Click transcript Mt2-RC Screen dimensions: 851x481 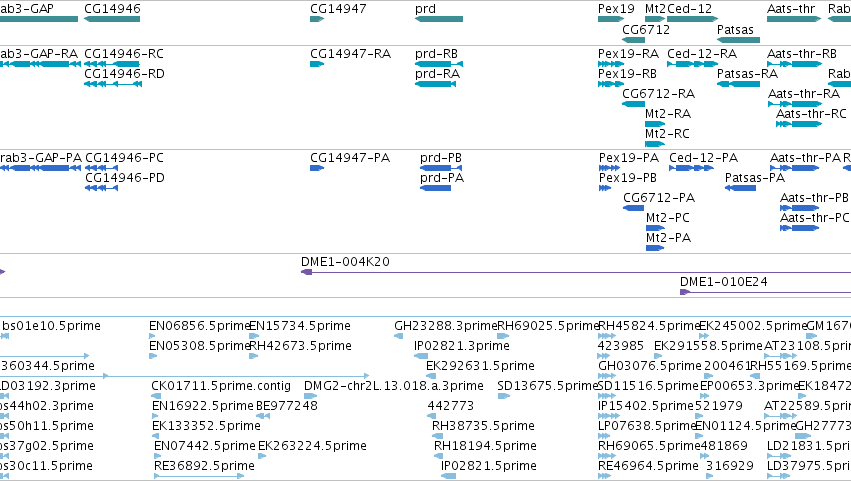point(655,144)
